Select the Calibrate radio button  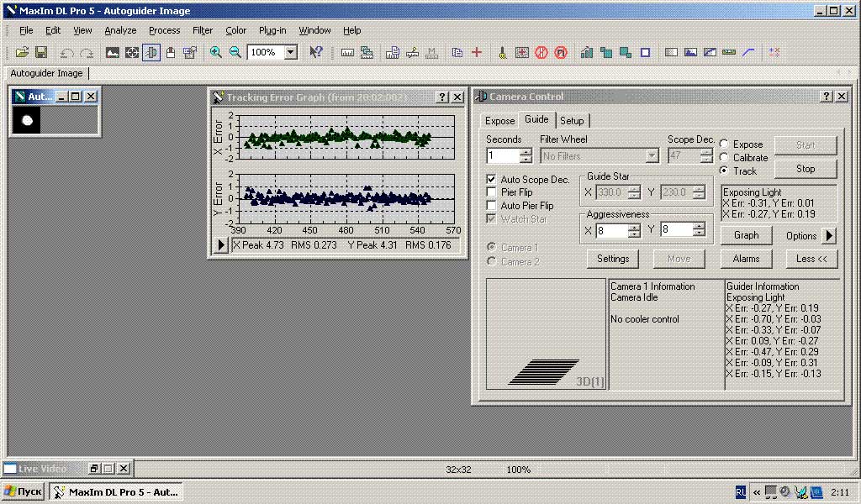724,158
